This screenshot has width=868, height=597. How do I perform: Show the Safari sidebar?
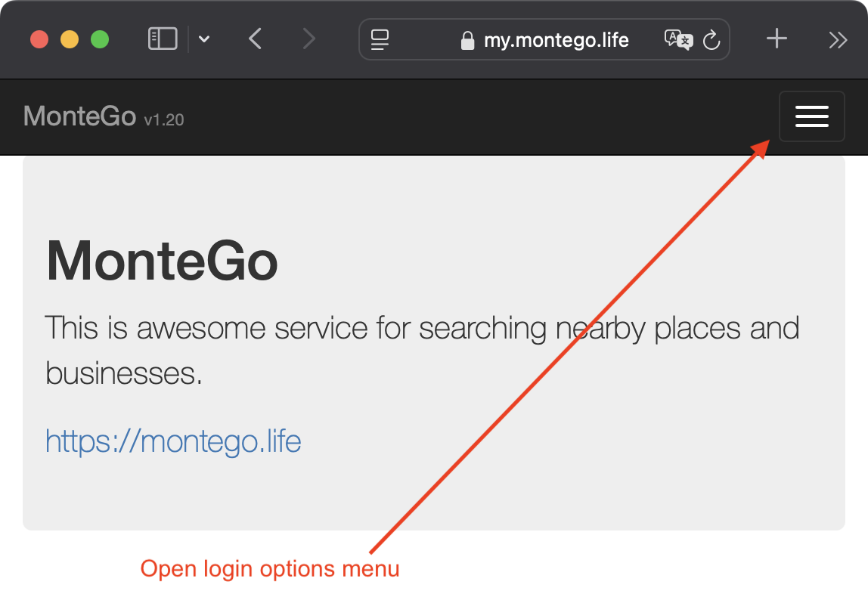pyautogui.click(x=162, y=39)
